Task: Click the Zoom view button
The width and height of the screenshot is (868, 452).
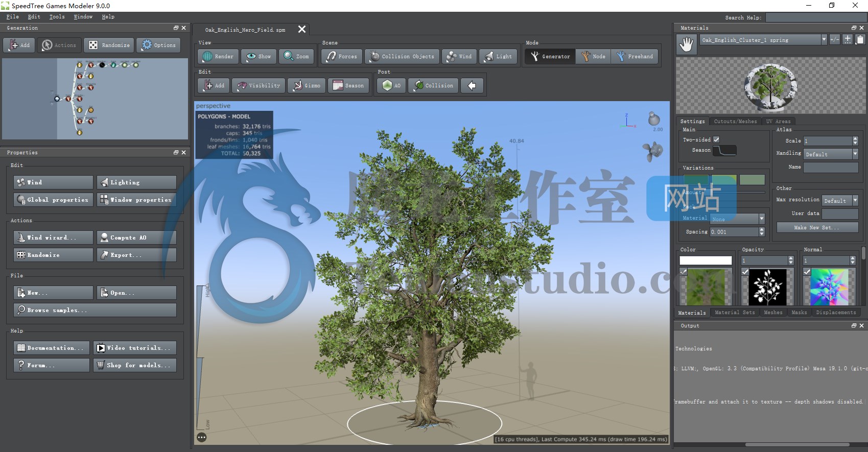Action: [296, 57]
